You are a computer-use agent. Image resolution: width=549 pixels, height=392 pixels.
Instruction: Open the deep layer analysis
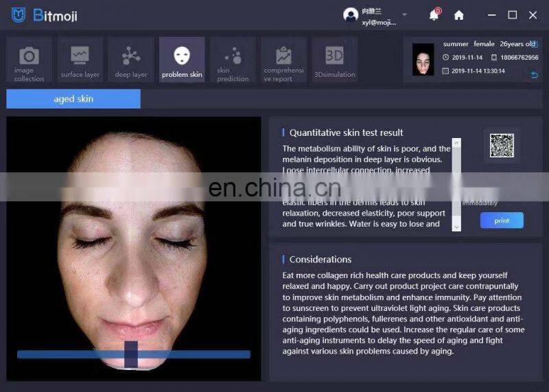(131, 60)
